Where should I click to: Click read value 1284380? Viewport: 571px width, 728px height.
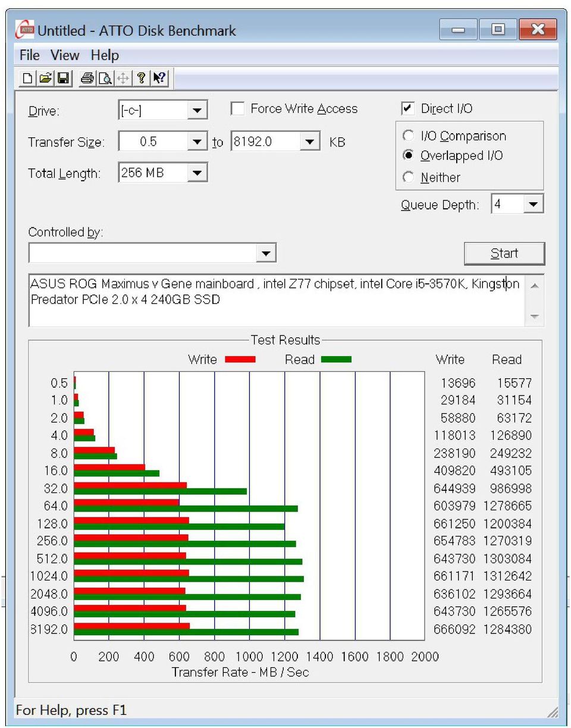tap(507, 629)
